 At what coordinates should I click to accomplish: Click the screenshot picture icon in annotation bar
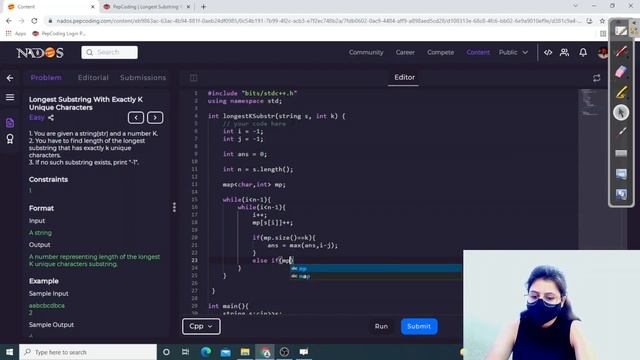click(621, 174)
